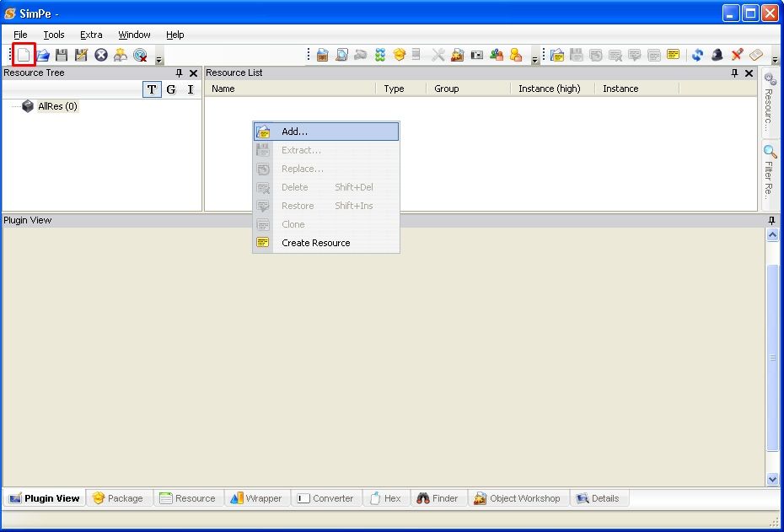Switch to the Wrapper tab
784x532 pixels.
(256, 498)
